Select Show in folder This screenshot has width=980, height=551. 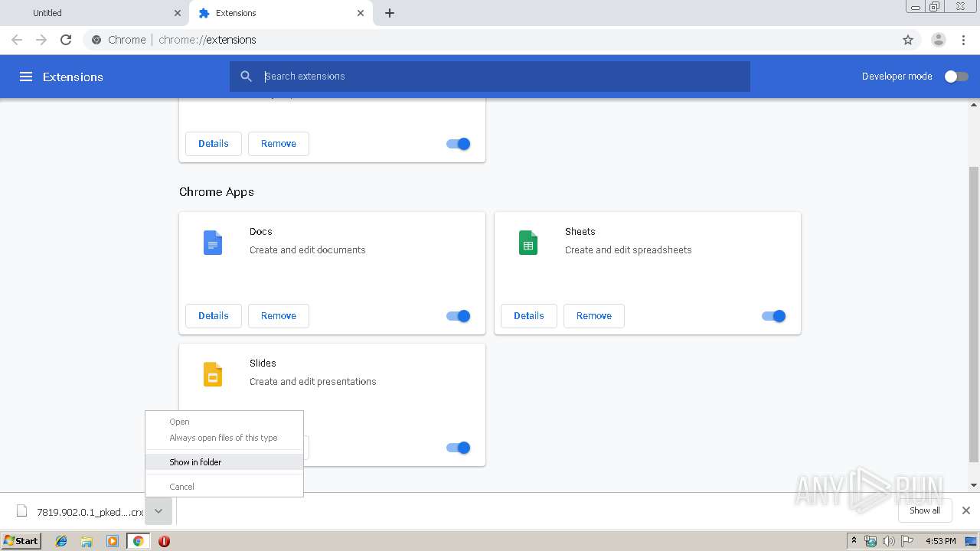[224, 462]
